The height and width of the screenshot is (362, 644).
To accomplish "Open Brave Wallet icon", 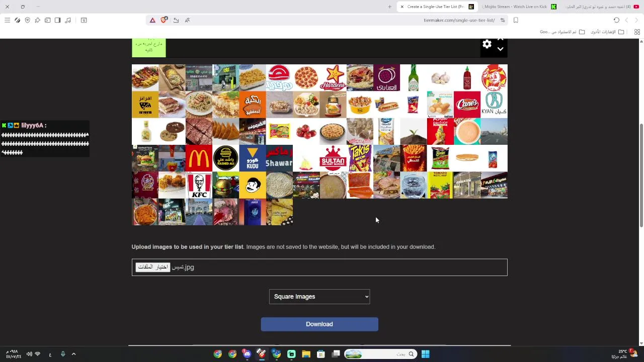I will (47, 20).
